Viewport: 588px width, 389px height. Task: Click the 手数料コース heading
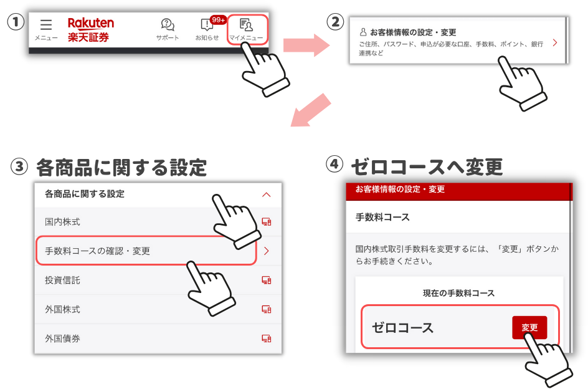coord(382,218)
